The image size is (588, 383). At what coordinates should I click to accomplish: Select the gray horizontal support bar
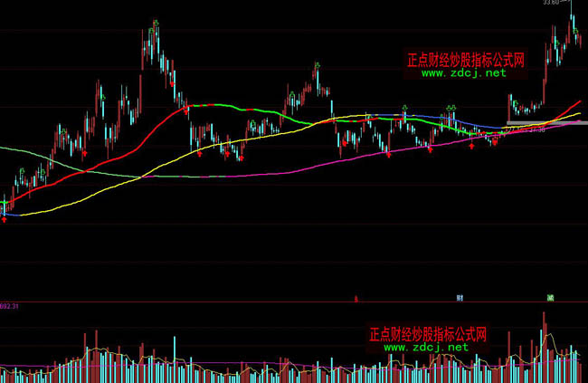click(x=541, y=122)
